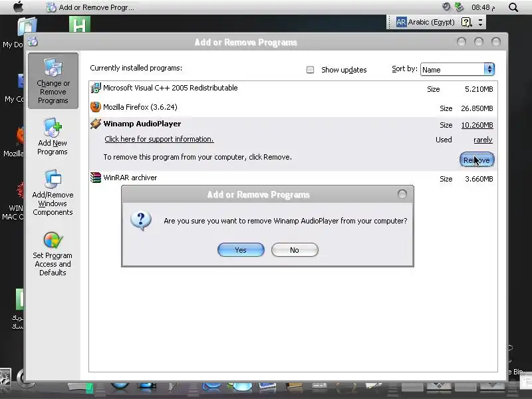Click the My Documents folder desktop icon
532x399 pixels.
click(27, 25)
